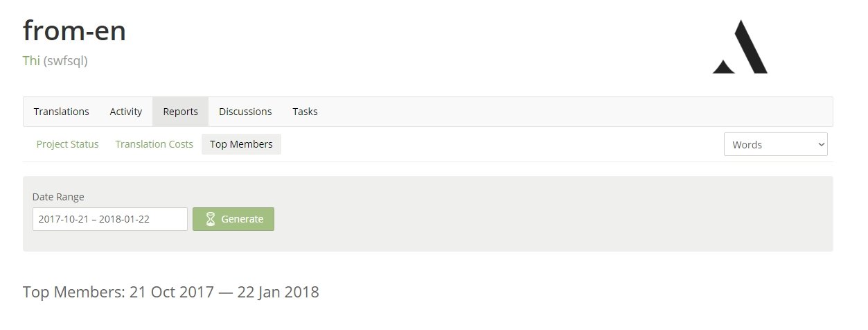Screen dimensions: 868x330
Task: Click the Date Range label
Action: pos(58,197)
